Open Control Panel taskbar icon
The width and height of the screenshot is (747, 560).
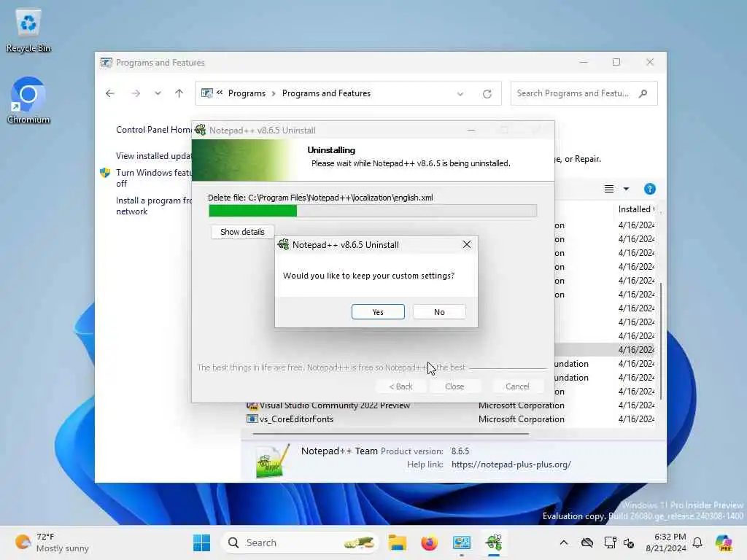pos(461,542)
